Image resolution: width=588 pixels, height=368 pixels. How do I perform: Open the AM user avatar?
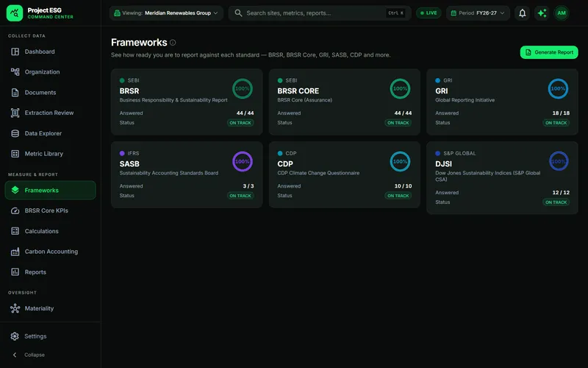[x=562, y=13]
